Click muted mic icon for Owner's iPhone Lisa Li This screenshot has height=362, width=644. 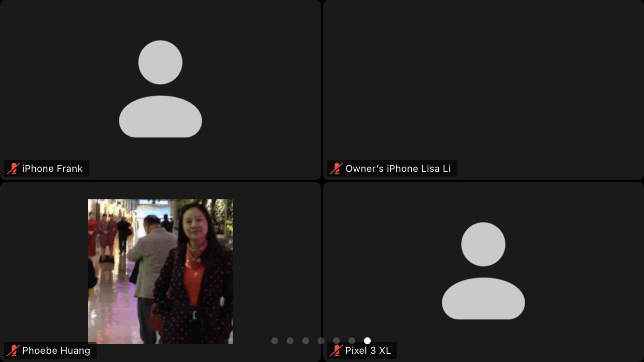click(x=336, y=168)
